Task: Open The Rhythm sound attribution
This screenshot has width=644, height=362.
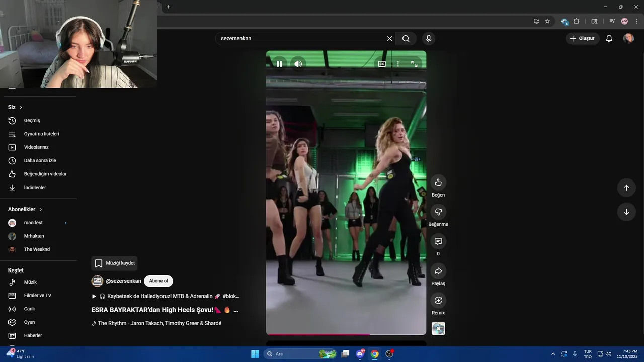Action: (x=156, y=323)
